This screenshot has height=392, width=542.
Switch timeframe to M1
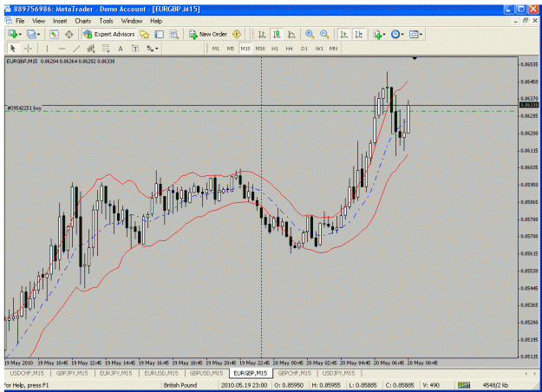click(216, 49)
